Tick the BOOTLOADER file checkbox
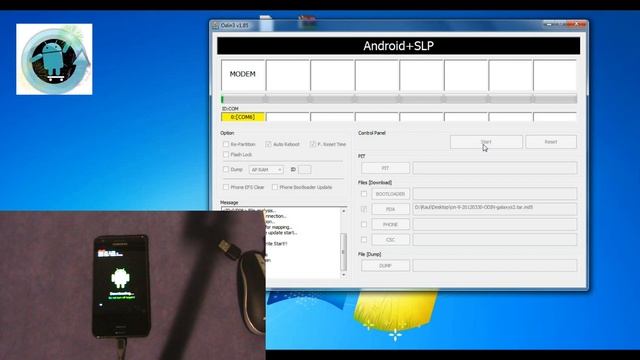The image size is (640, 360). [x=364, y=194]
